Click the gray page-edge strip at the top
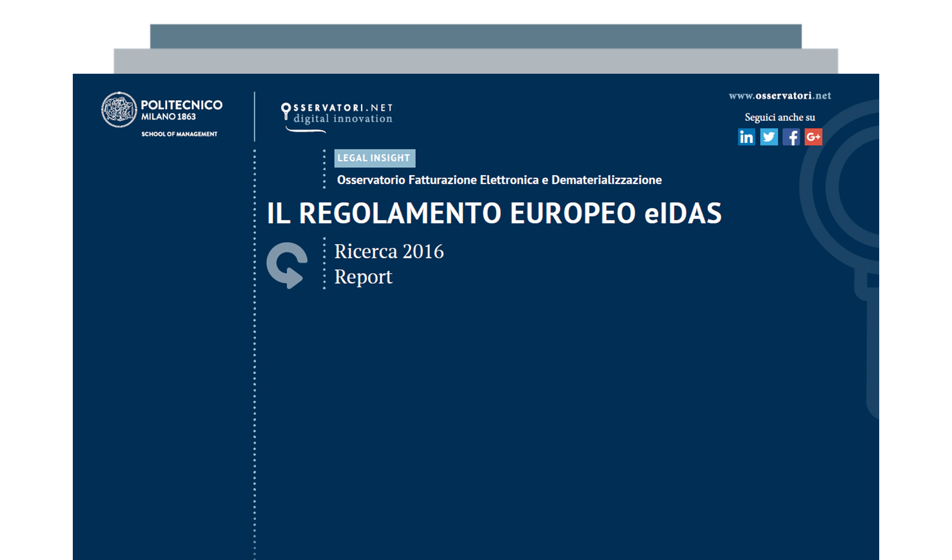This screenshot has width=952, height=560. click(475, 59)
